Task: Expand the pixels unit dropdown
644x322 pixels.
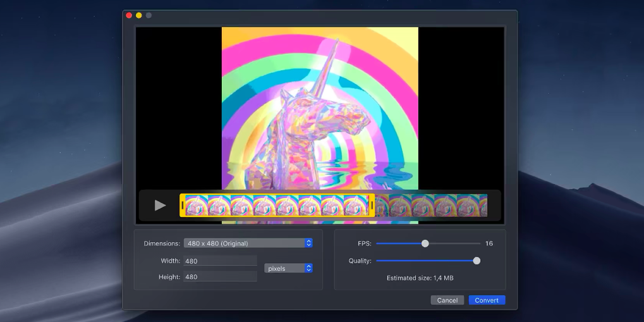Action: coord(288,268)
